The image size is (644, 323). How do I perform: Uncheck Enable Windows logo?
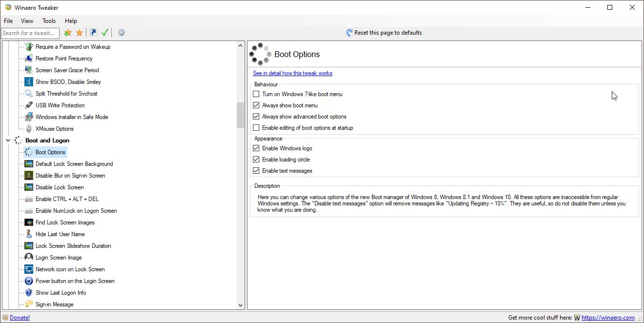click(x=256, y=148)
